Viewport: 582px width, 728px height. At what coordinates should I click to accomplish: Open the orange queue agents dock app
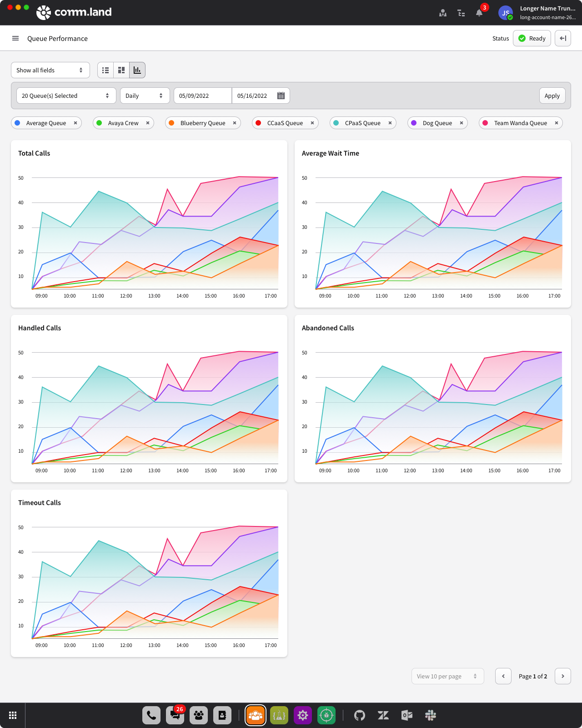(256, 715)
